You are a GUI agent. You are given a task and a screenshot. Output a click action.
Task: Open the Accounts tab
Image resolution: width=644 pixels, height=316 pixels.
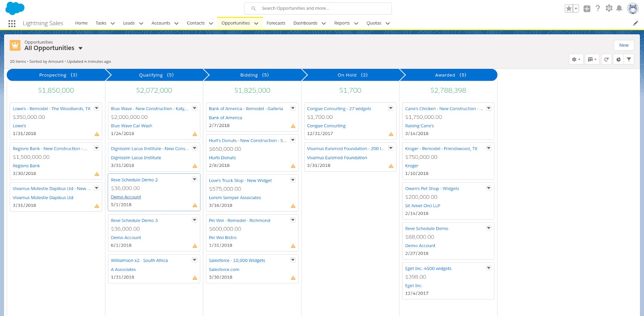(x=161, y=23)
